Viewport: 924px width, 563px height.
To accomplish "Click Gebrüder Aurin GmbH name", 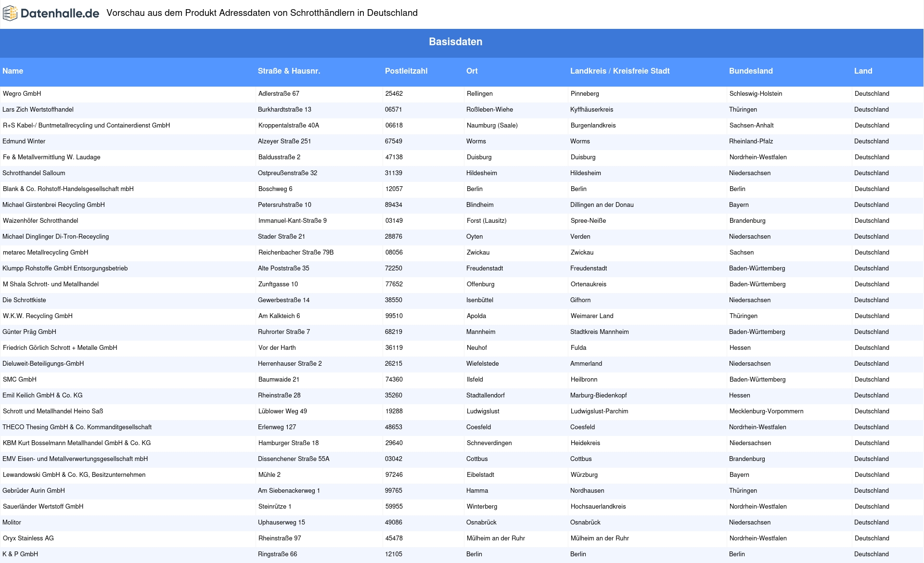I will [34, 491].
